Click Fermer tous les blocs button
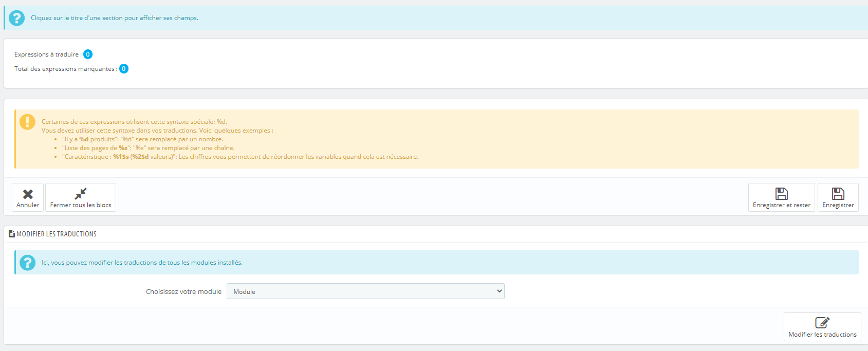Screen dimensions: 868x351 (x=81, y=197)
